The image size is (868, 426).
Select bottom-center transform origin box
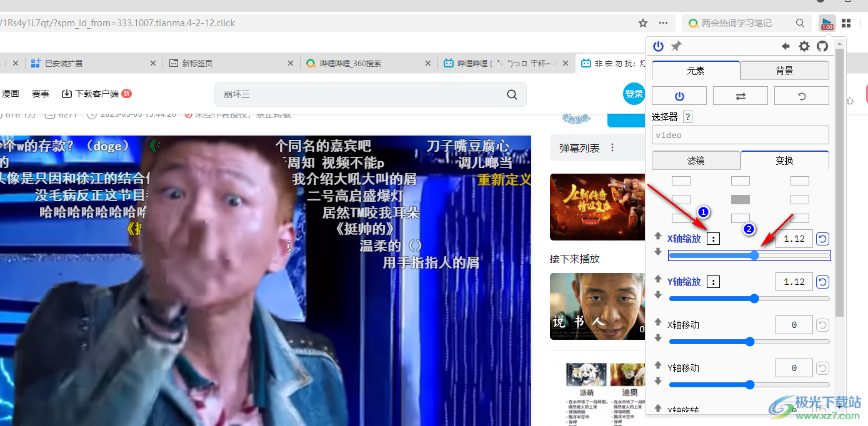point(741,219)
